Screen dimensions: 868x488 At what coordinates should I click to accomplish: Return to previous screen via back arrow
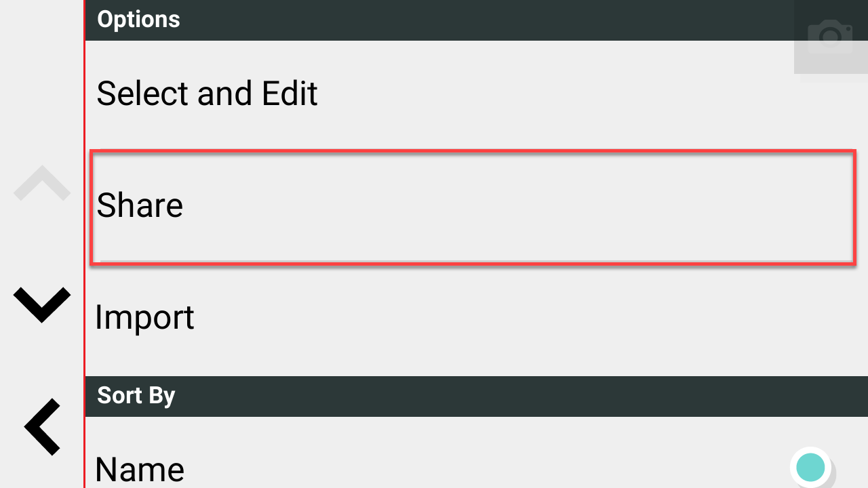(43, 426)
